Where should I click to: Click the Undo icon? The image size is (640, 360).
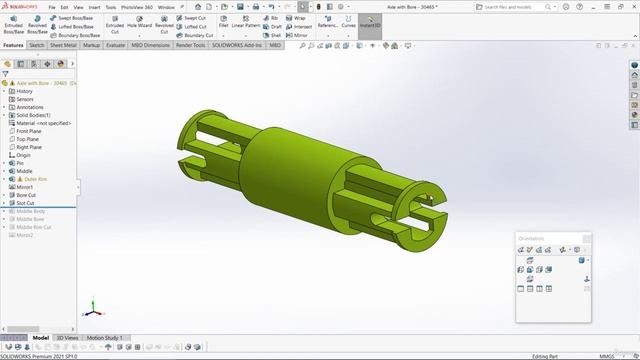[x=271, y=7]
